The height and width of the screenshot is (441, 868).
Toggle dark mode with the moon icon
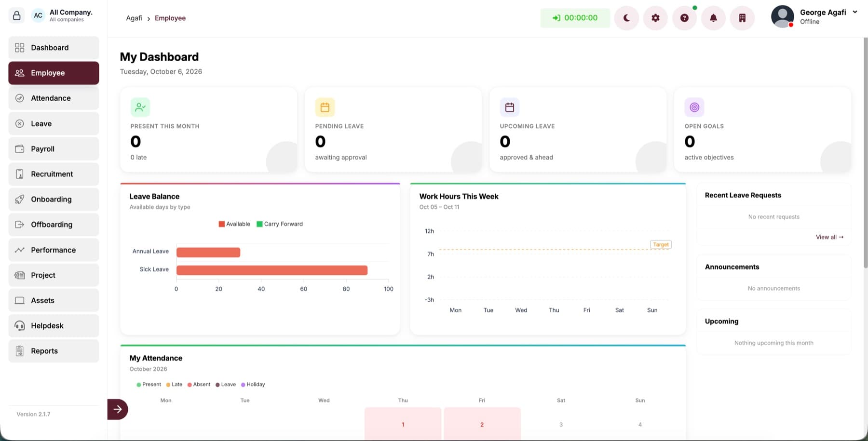tap(626, 18)
